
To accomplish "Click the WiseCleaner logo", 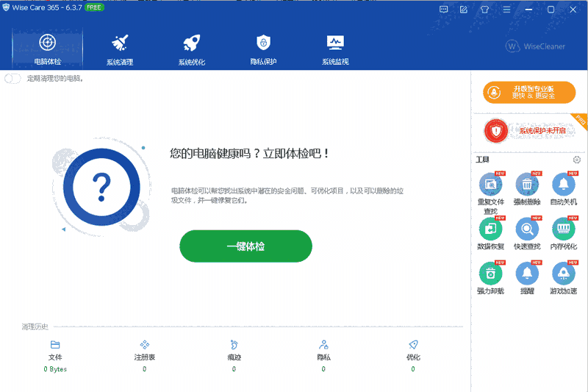I will (535, 46).
